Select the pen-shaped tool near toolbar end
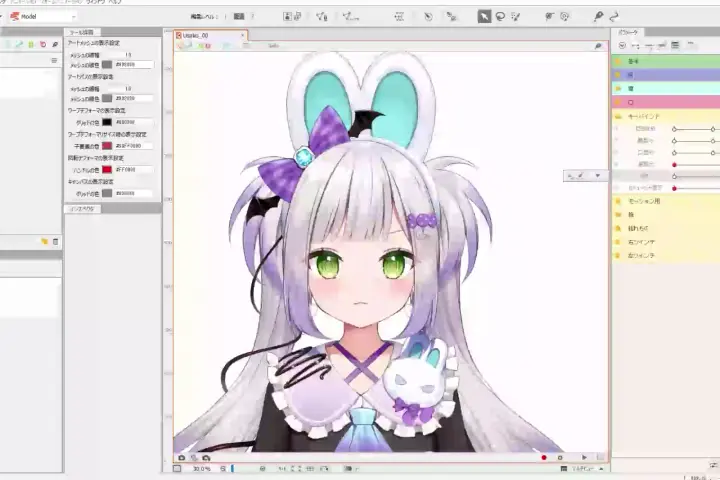This screenshot has width=720, height=480. (x=598, y=17)
